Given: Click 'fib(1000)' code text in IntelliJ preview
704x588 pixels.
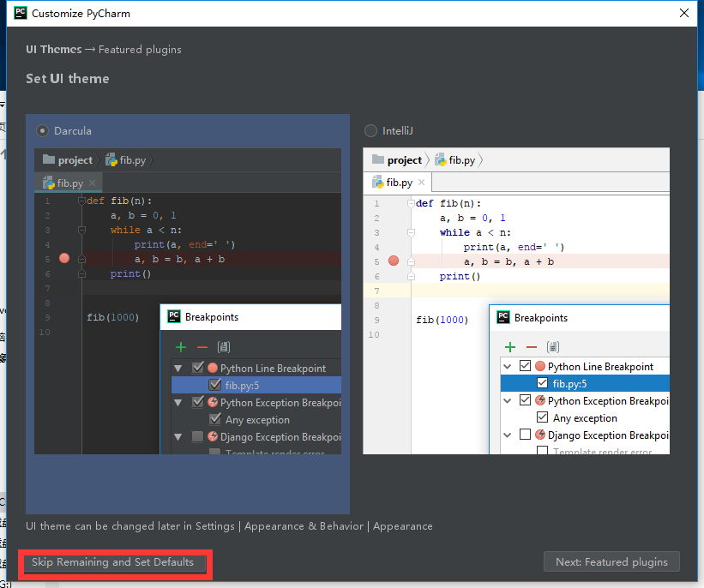Looking at the screenshot, I should tap(442, 320).
